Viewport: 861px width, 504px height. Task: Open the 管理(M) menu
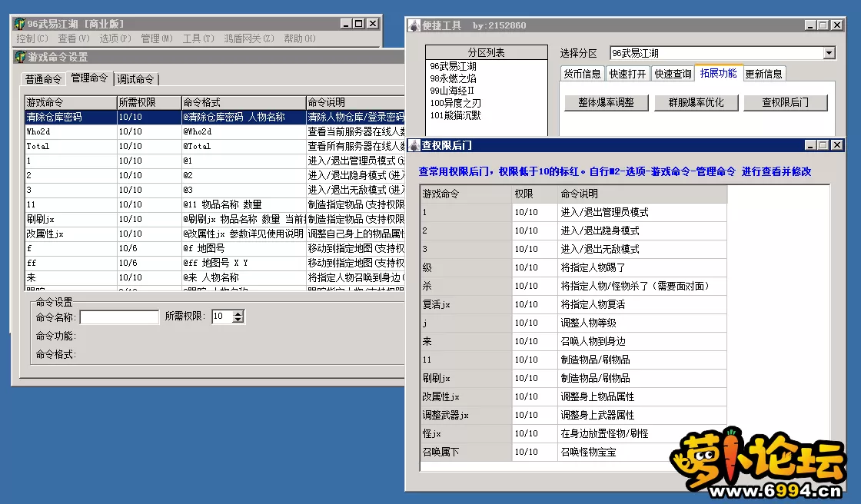[x=157, y=38]
